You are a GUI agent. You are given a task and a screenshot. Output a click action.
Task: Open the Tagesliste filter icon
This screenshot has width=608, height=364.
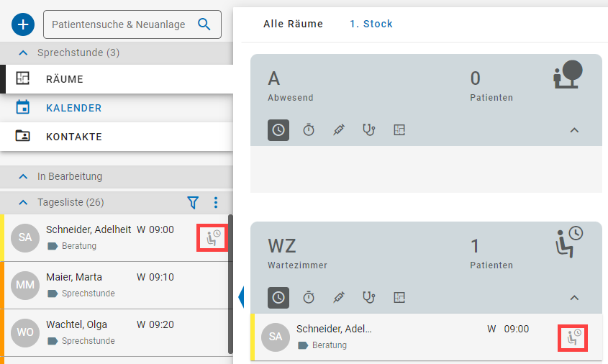pyautogui.click(x=193, y=203)
